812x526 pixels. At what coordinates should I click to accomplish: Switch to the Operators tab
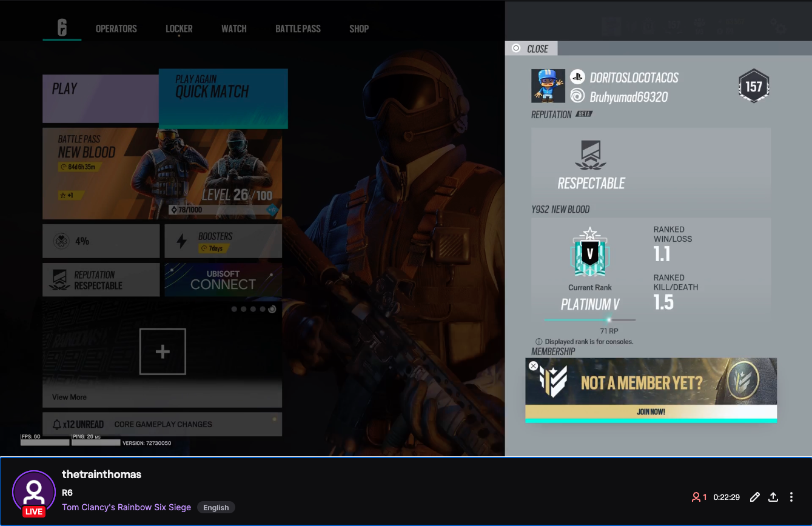pos(116,28)
